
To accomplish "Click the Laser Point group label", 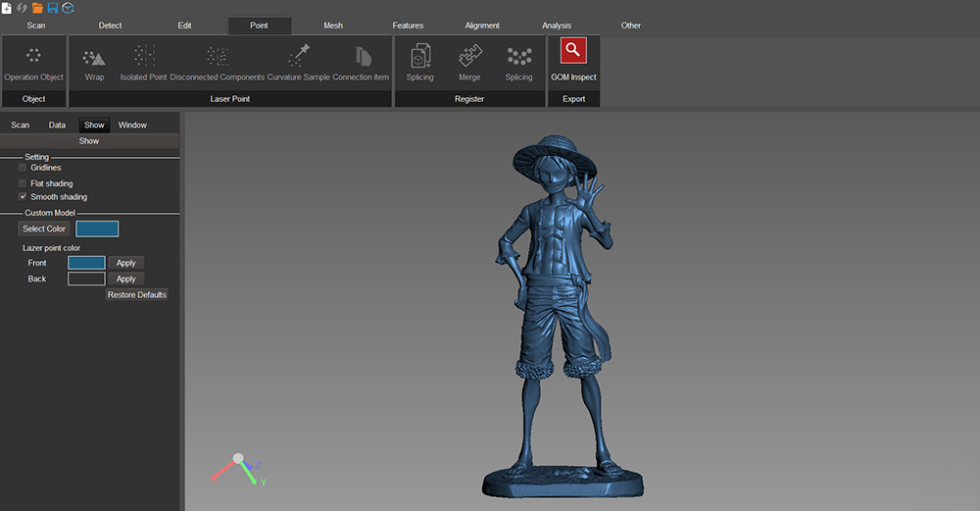I will (x=230, y=99).
